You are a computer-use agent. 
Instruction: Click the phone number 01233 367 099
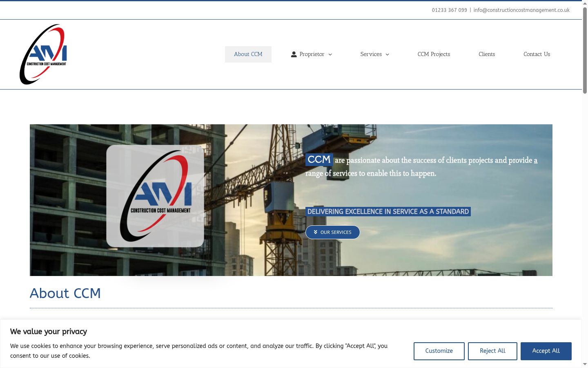449,10
